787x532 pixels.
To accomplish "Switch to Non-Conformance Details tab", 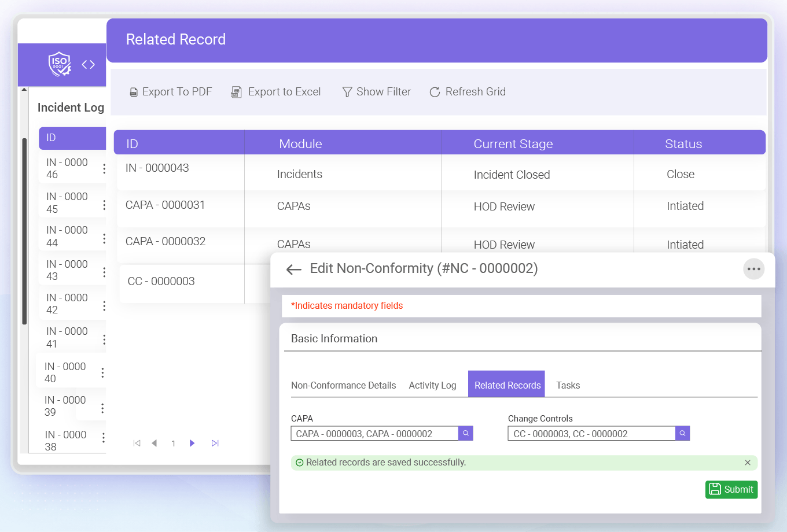I will click(344, 385).
